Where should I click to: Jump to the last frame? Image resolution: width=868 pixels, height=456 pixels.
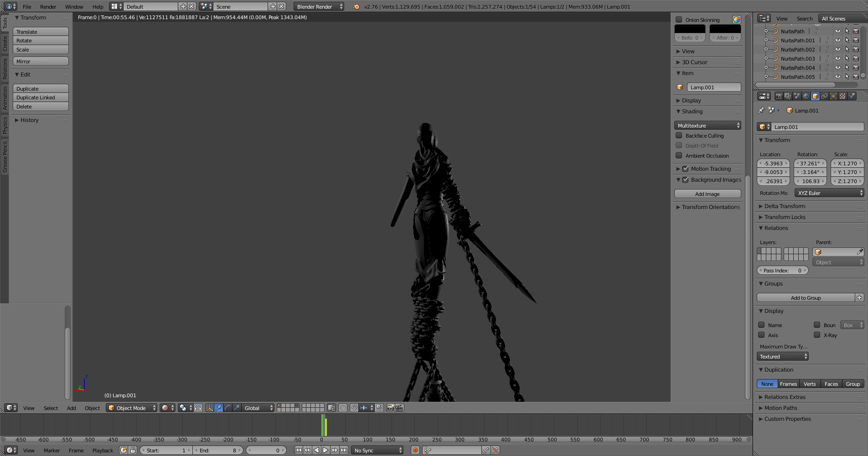344,450
